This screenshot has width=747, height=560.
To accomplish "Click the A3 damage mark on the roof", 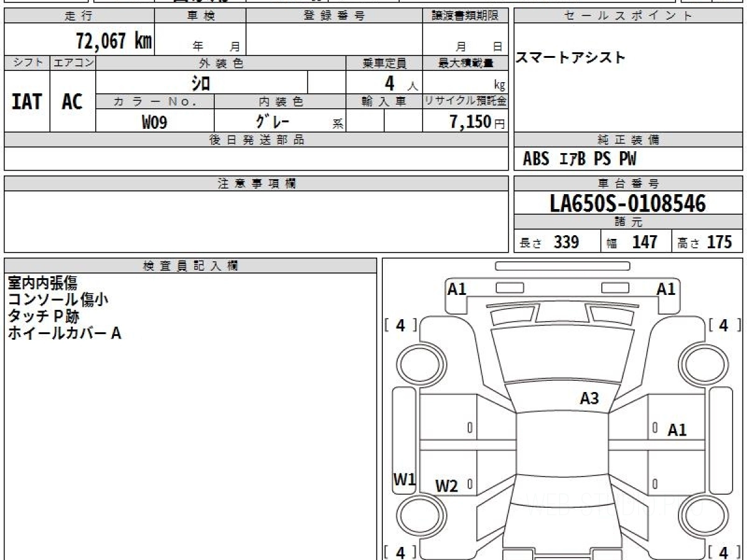I will [590, 398].
